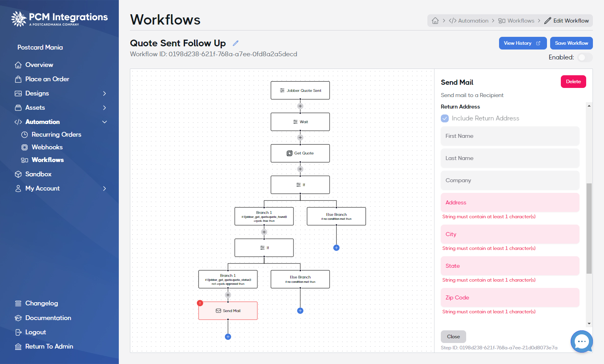604x364 pixels.
Task: Open the chat support bubble
Action: coord(582,341)
